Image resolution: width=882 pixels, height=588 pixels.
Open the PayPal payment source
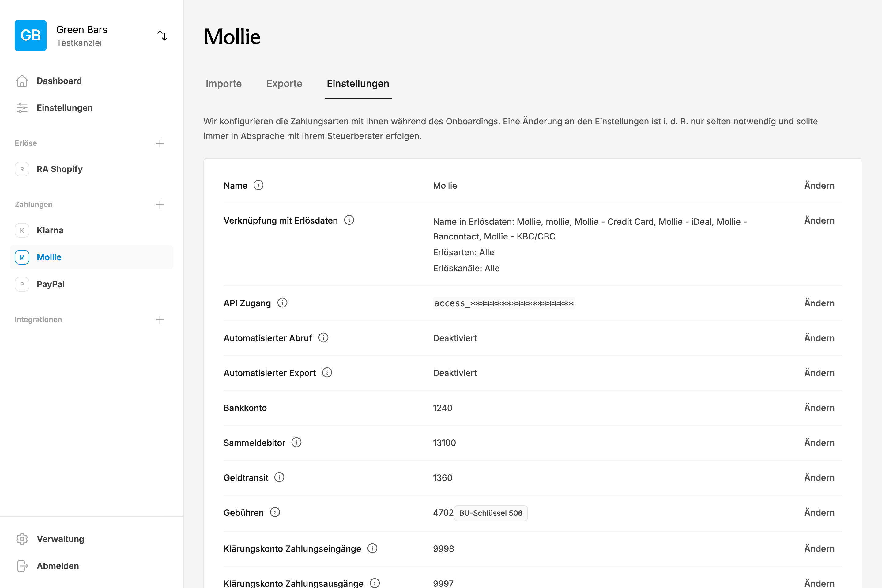point(50,284)
